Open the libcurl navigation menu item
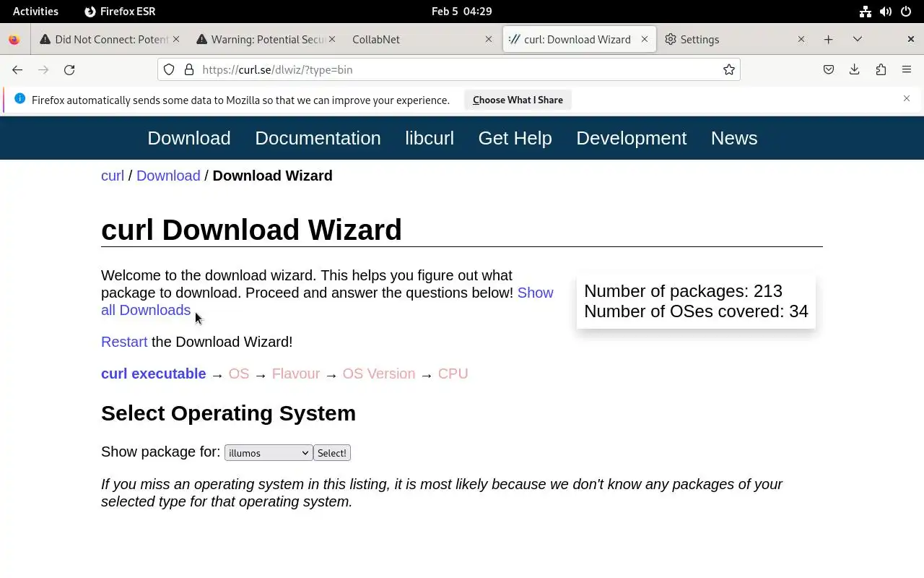924x578 pixels. 430,138
